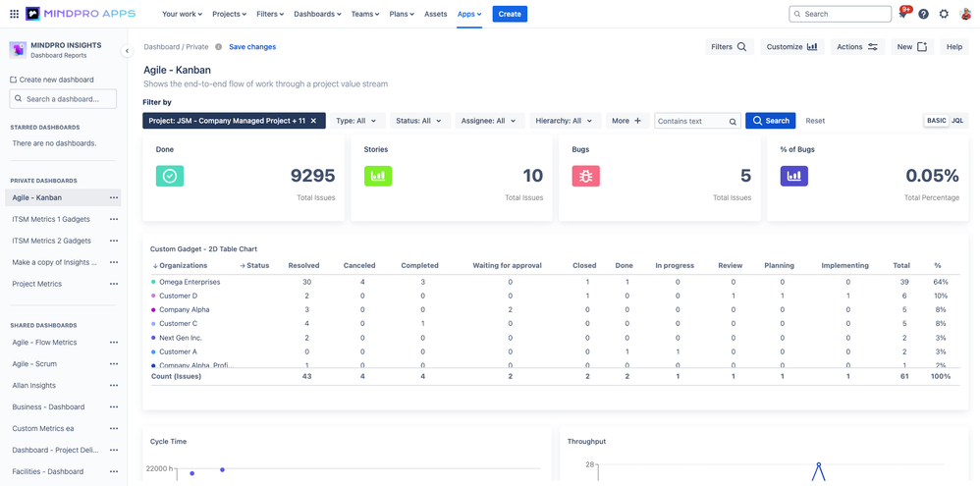Open the settings gear icon
Screen dimensions: 980x486
(x=944, y=14)
